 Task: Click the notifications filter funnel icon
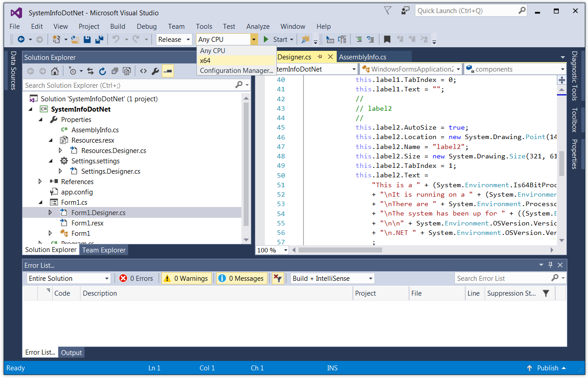tap(388, 10)
